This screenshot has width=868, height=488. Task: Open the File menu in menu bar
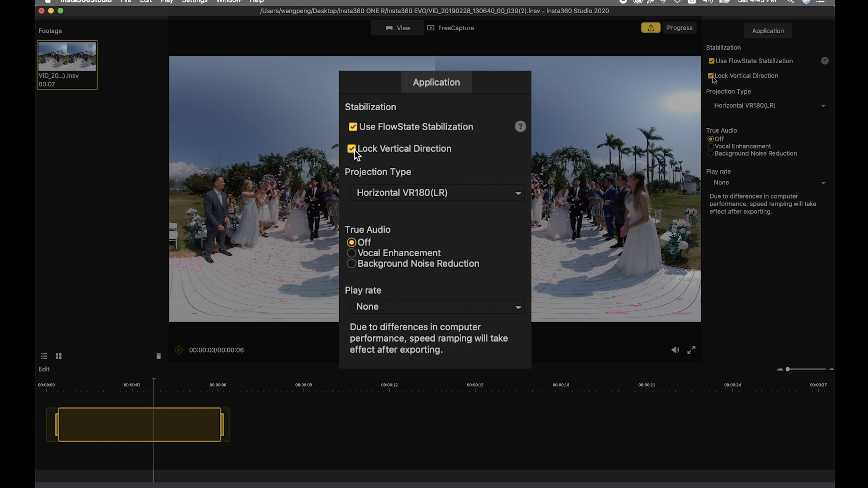point(126,1)
